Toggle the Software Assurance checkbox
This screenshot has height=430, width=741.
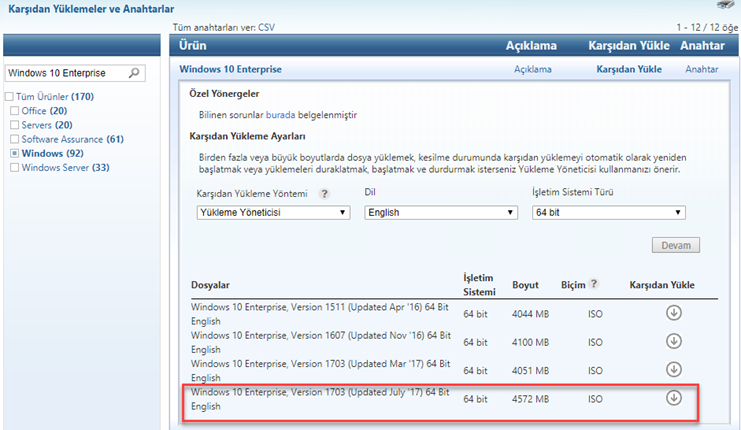[14, 140]
